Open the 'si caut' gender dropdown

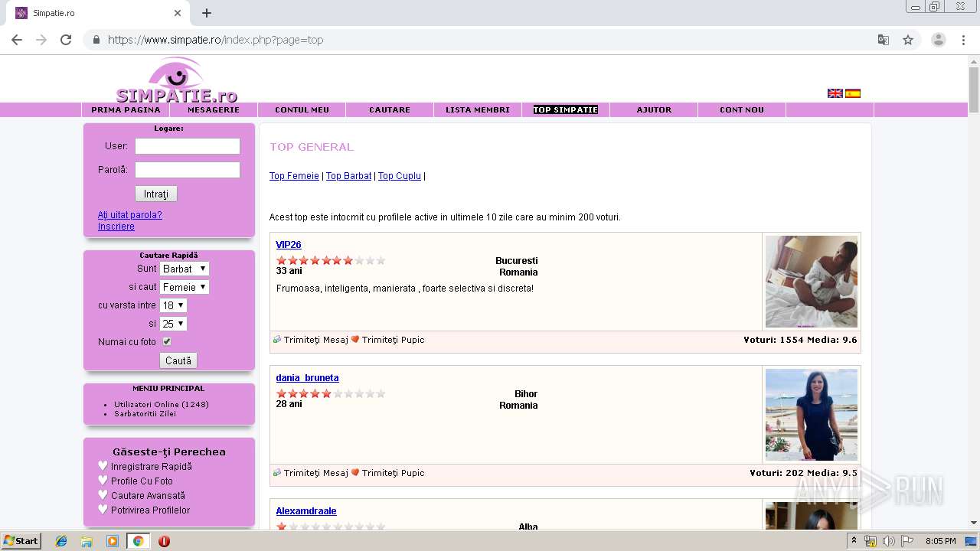(185, 287)
